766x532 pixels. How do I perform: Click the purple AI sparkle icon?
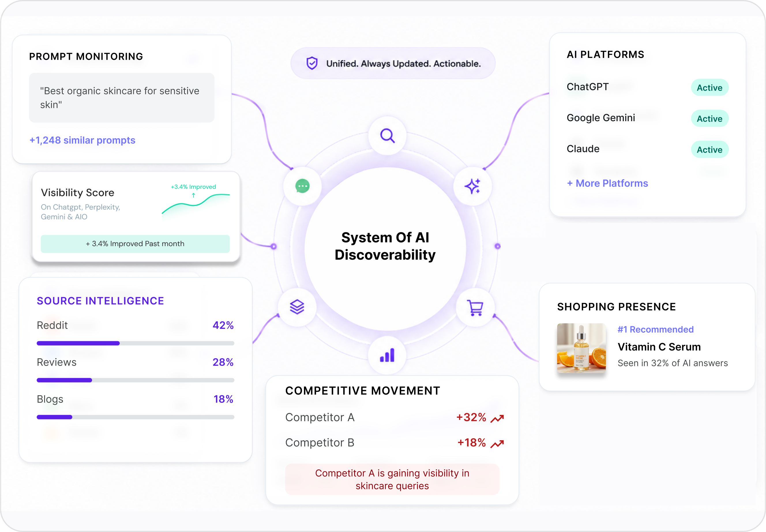(x=472, y=186)
